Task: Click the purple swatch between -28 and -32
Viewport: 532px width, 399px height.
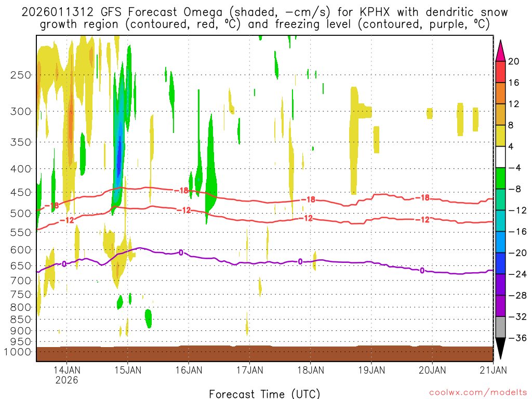Action: click(x=500, y=306)
